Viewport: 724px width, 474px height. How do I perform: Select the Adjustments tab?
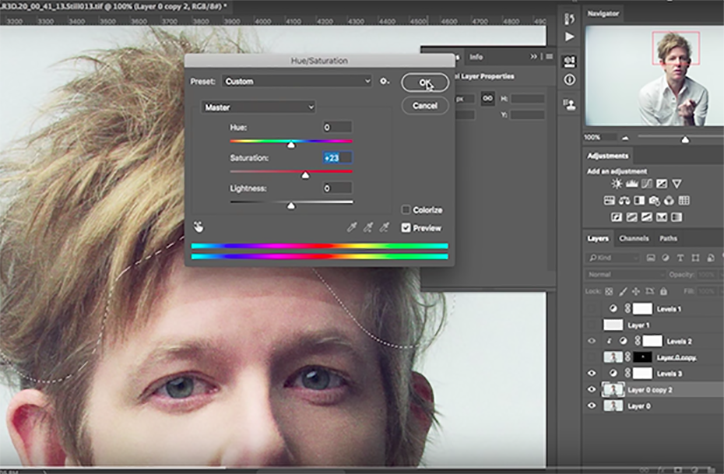point(608,156)
